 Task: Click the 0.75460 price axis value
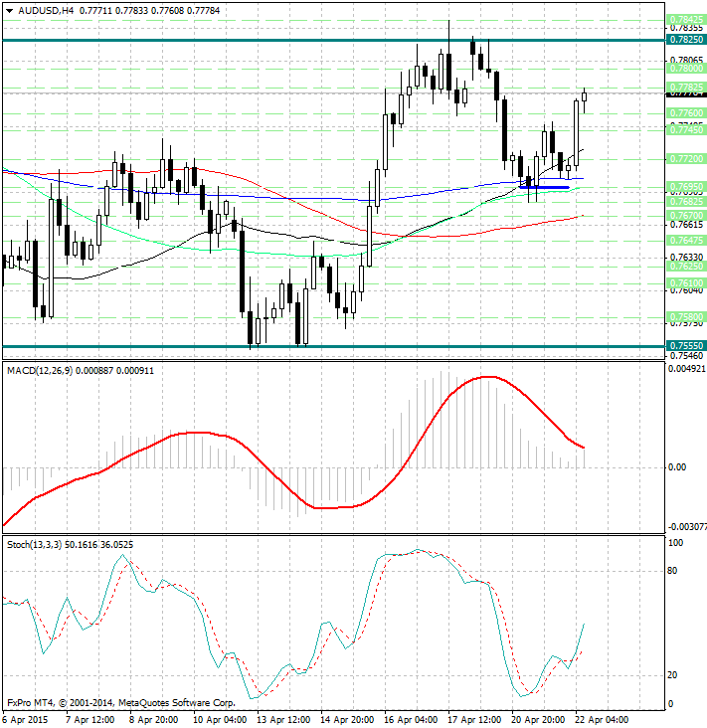pyautogui.click(x=686, y=356)
